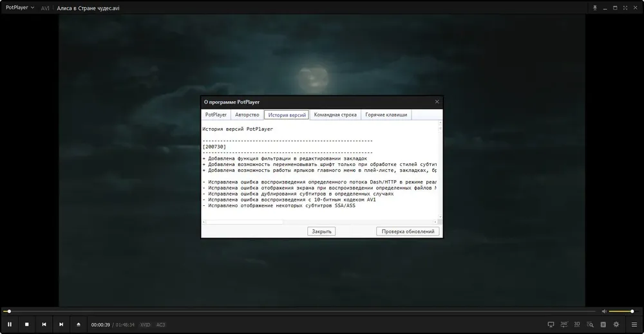The height and width of the screenshot is (334, 644).
Task: Click the AC3 audio codec label
Action: [160, 325]
